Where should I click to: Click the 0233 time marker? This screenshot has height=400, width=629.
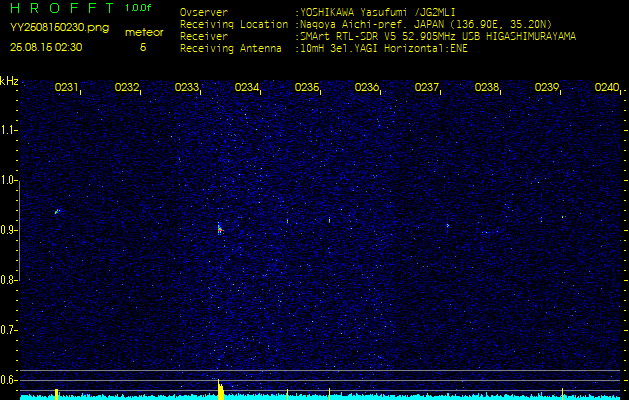[187, 87]
